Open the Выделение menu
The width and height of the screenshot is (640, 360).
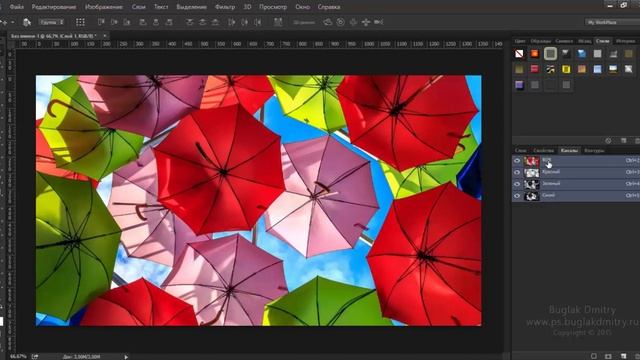click(191, 7)
